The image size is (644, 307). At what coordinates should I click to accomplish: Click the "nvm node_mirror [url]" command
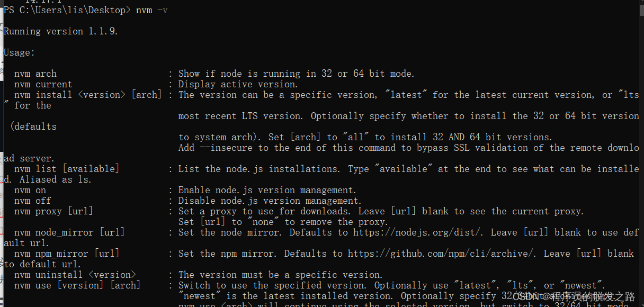tap(69, 232)
